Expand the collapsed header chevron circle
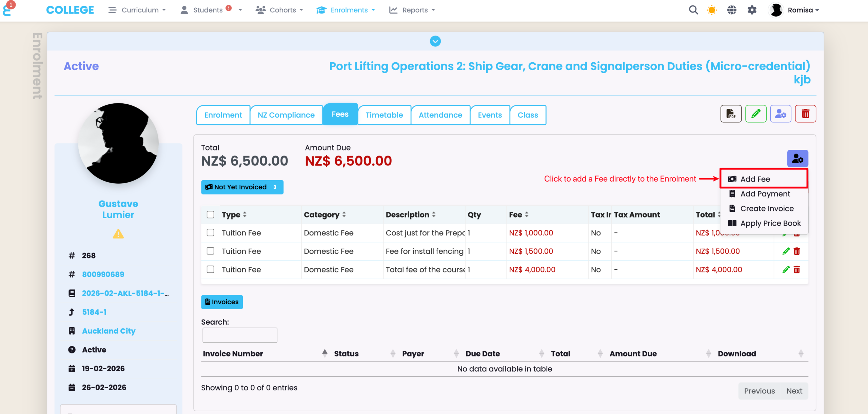 pos(435,41)
